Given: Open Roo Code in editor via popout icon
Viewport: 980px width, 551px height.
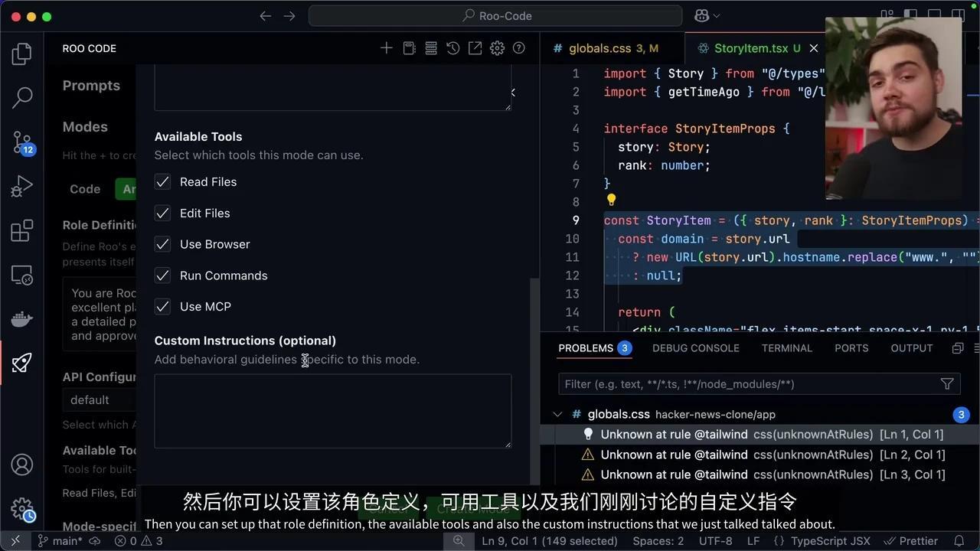Looking at the screenshot, I should click(475, 47).
